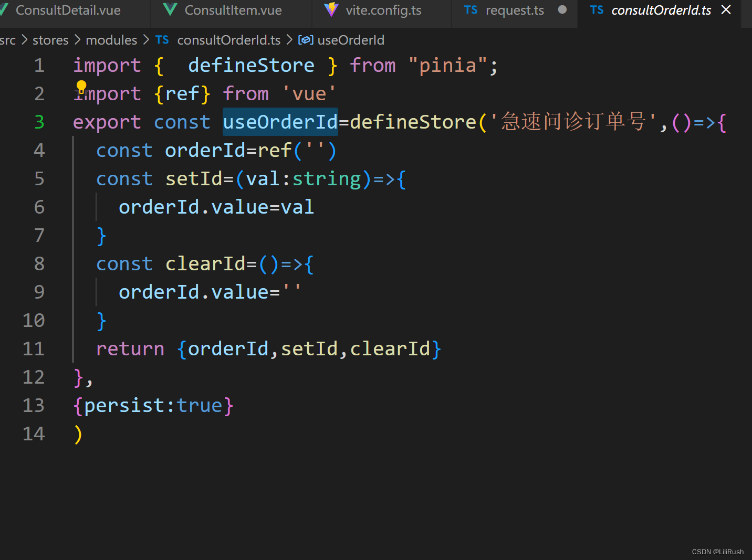The height and width of the screenshot is (560, 752).
Task: Open the src breadcrumb dropdown
Action: click(x=7, y=39)
